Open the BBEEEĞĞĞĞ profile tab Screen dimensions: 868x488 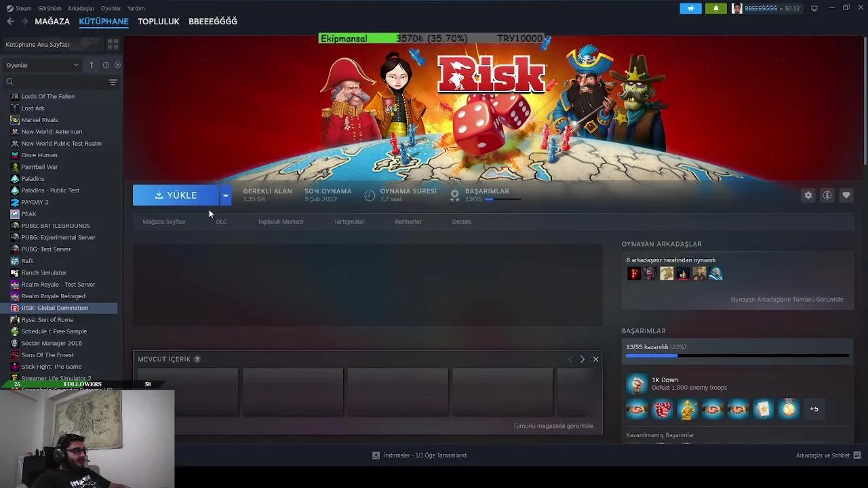point(213,22)
